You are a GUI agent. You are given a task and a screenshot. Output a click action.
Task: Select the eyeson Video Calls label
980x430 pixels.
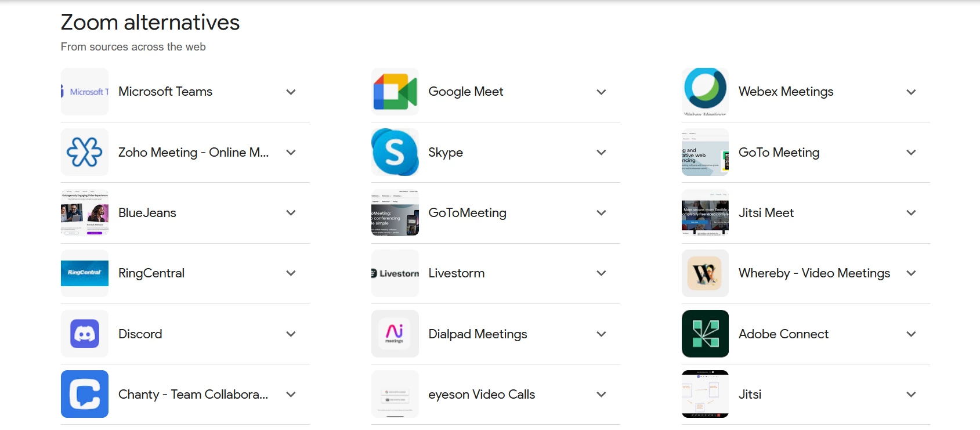[482, 395]
